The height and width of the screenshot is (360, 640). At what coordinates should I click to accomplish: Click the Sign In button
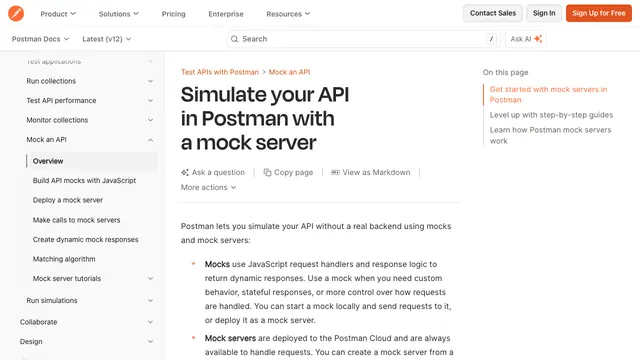[544, 13]
